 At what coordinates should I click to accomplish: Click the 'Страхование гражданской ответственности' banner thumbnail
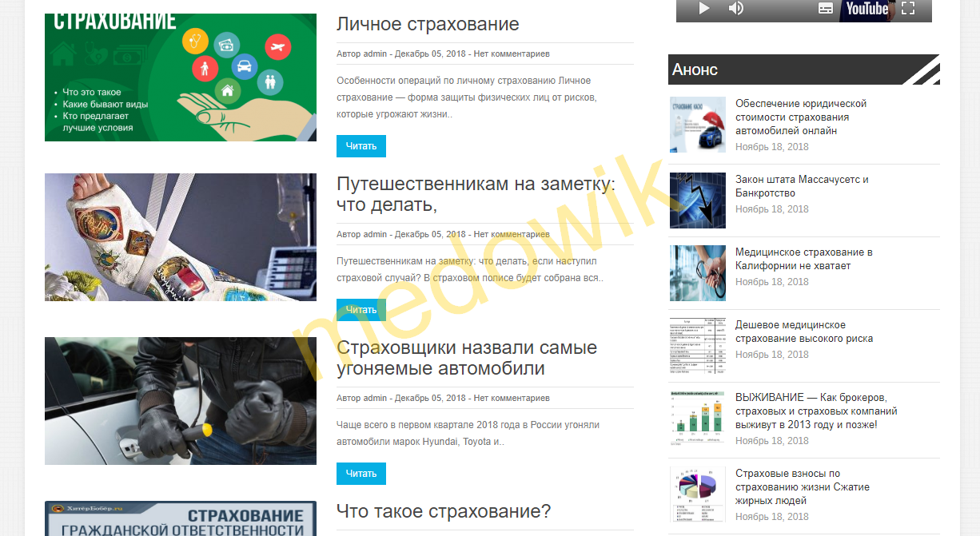tap(181, 518)
